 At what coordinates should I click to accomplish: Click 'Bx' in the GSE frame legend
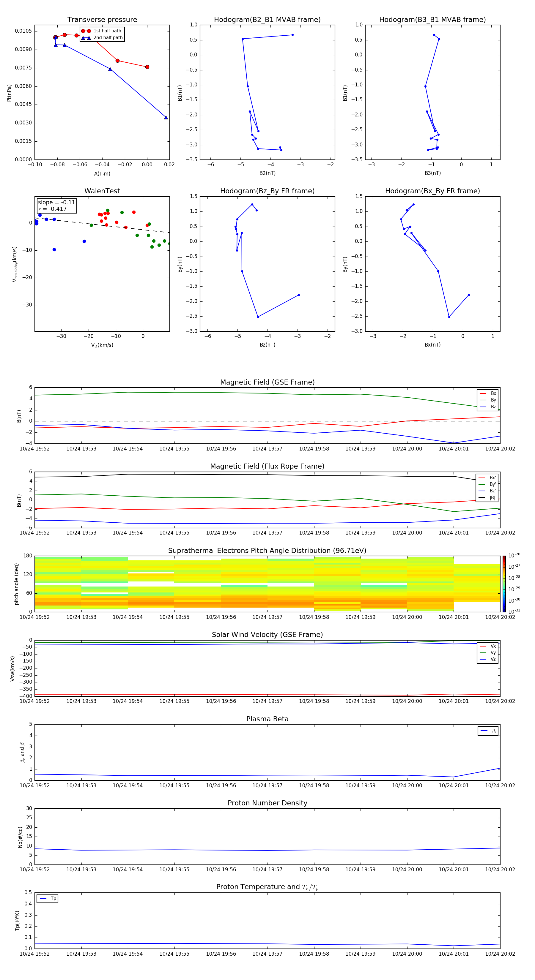(x=493, y=393)
